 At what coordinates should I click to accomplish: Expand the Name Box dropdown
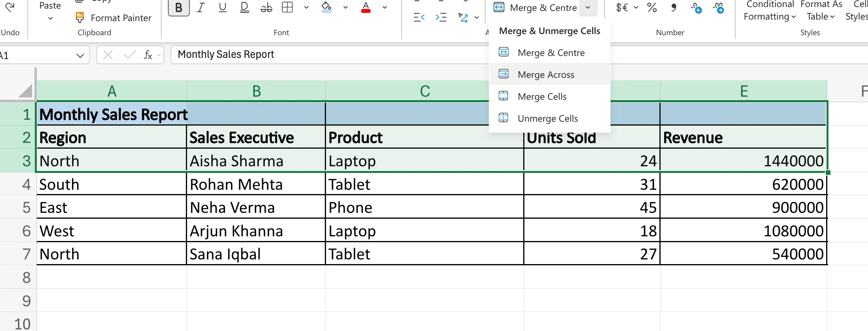tap(80, 55)
